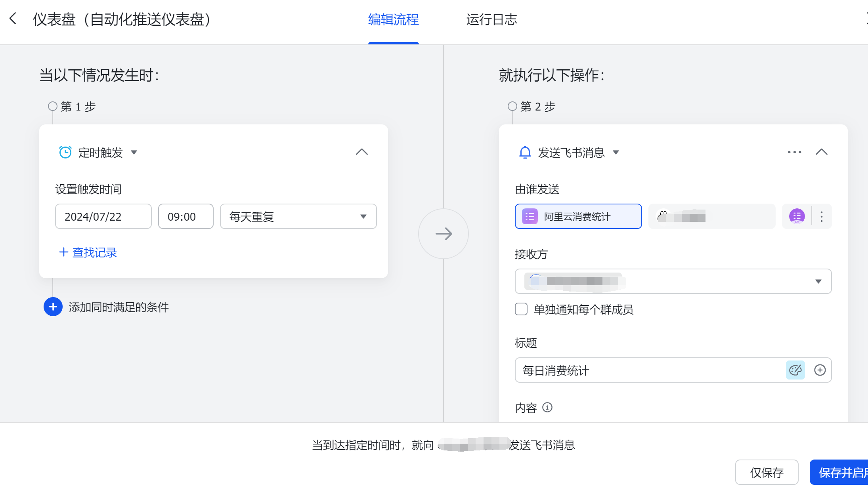Click the back arrow icon

pos(13,19)
